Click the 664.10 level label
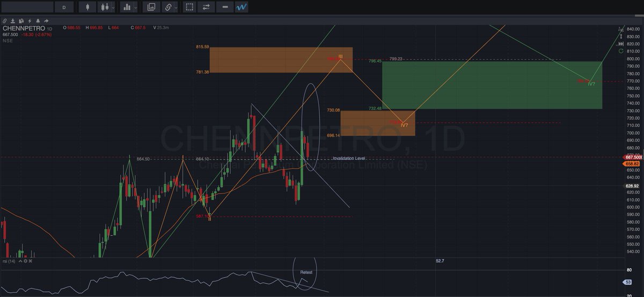The width and height of the screenshot is (644, 297). [202, 159]
